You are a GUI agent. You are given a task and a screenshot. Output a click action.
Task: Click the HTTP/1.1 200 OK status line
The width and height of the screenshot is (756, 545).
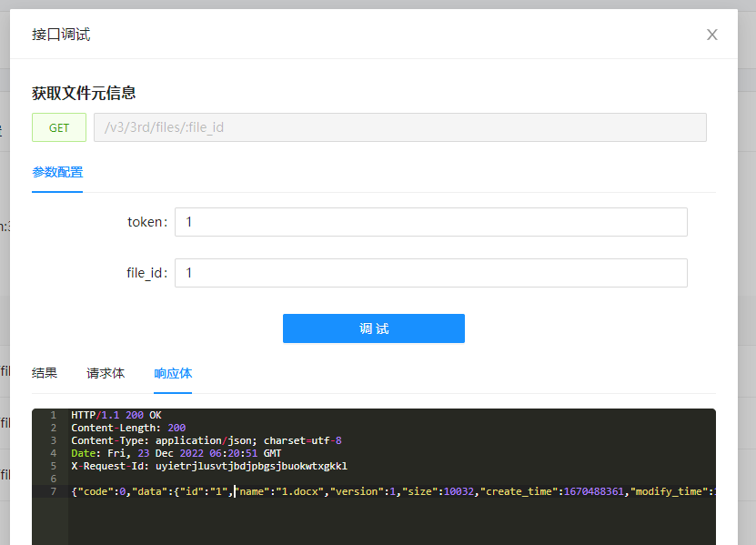click(x=116, y=415)
